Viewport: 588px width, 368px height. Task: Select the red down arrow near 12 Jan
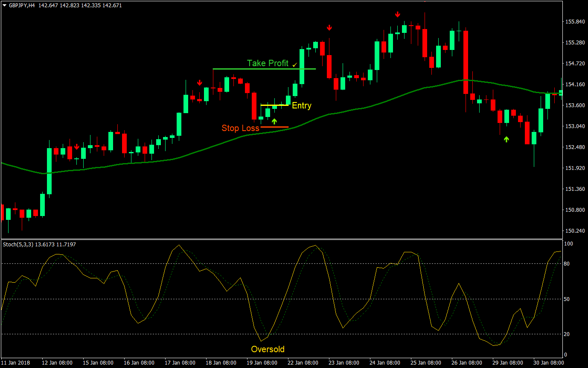[x=77, y=146]
